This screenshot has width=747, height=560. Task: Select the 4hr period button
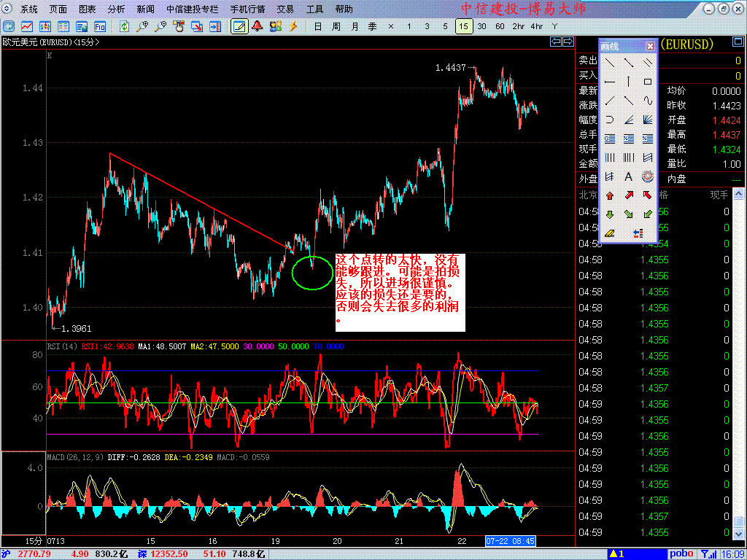click(x=536, y=27)
